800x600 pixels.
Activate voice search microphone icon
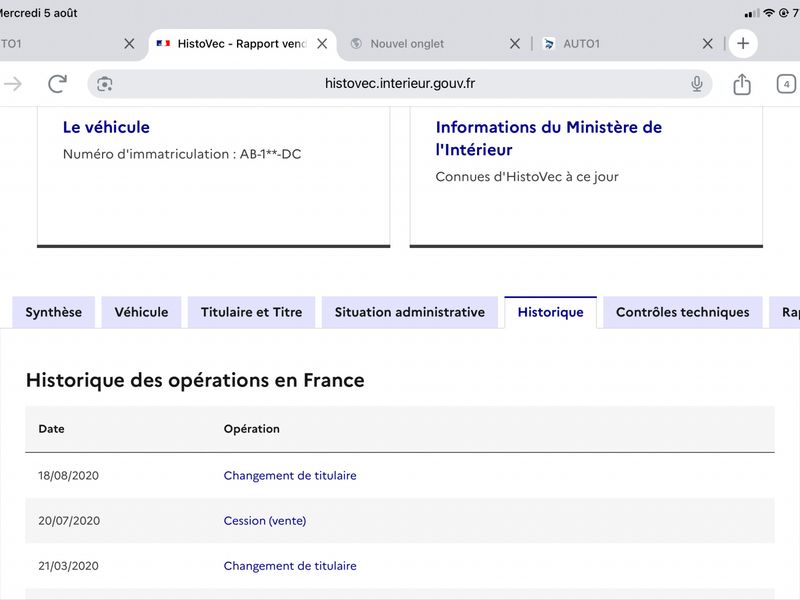pyautogui.click(x=696, y=84)
